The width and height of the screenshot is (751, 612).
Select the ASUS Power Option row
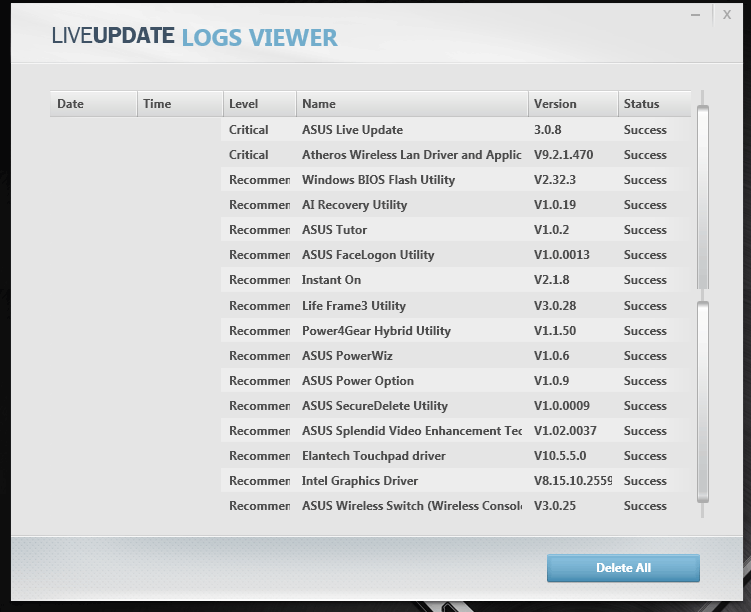[x=455, y=381]
